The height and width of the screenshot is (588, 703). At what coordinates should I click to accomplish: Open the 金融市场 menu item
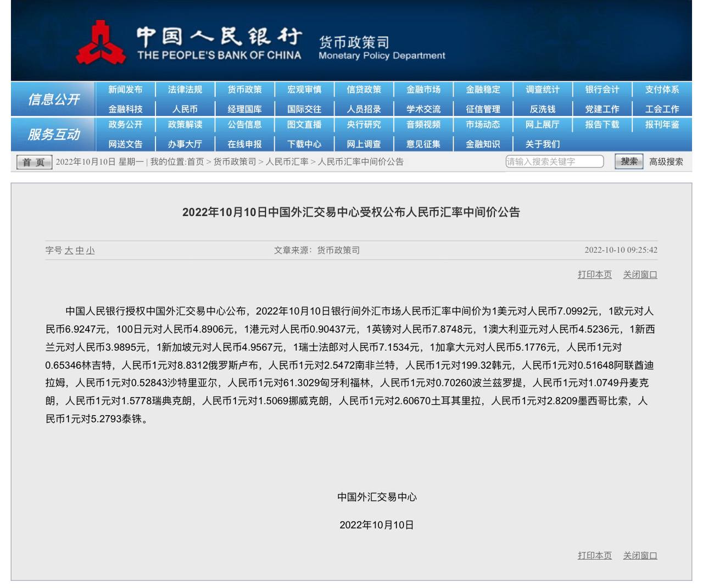click(x=423, y=89)
